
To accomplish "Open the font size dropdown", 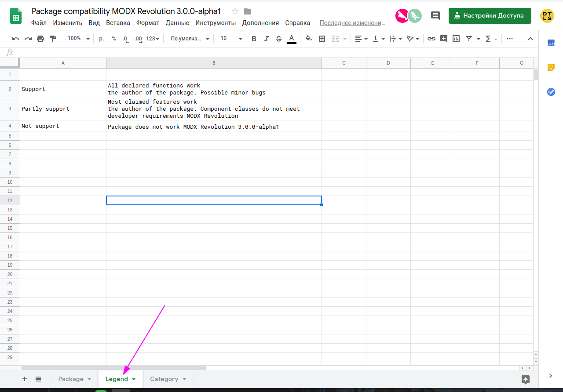I will [230, 39].
